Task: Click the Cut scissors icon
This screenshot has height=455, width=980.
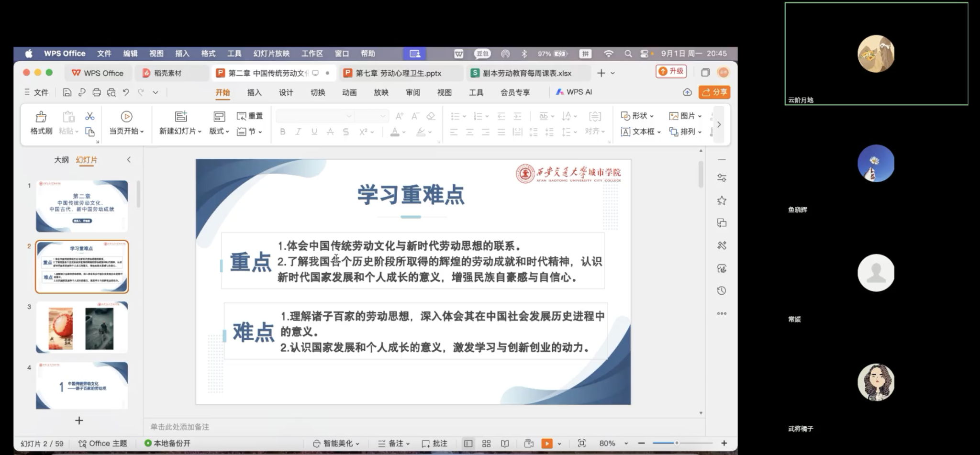Action: click(x=89, y=116)
